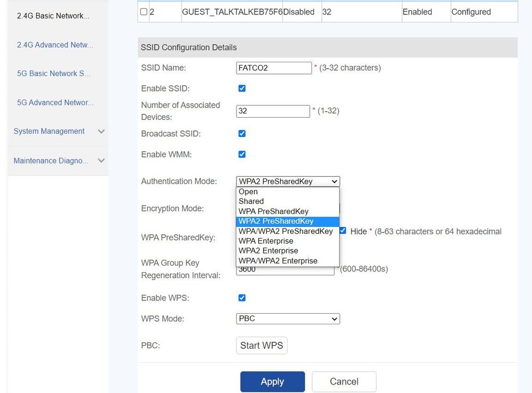Select WPA/WPA2 PreSharedKey authentication mode

point(285,231)
